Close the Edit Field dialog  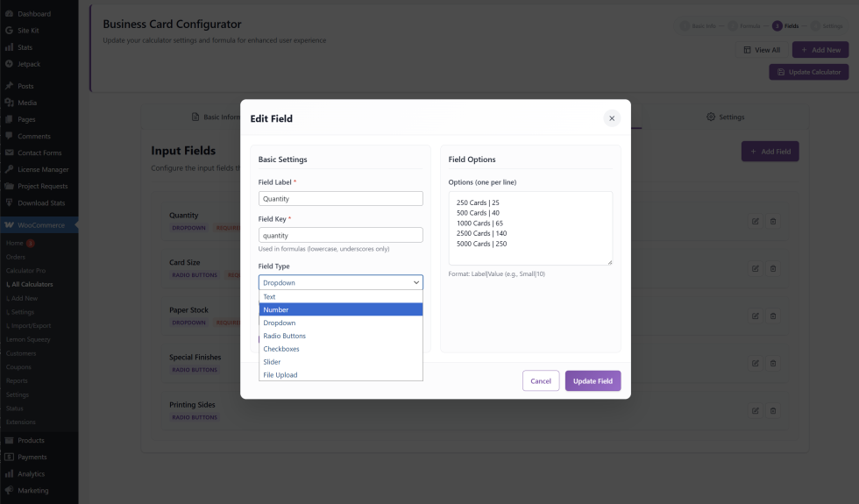tap(612, 118)
